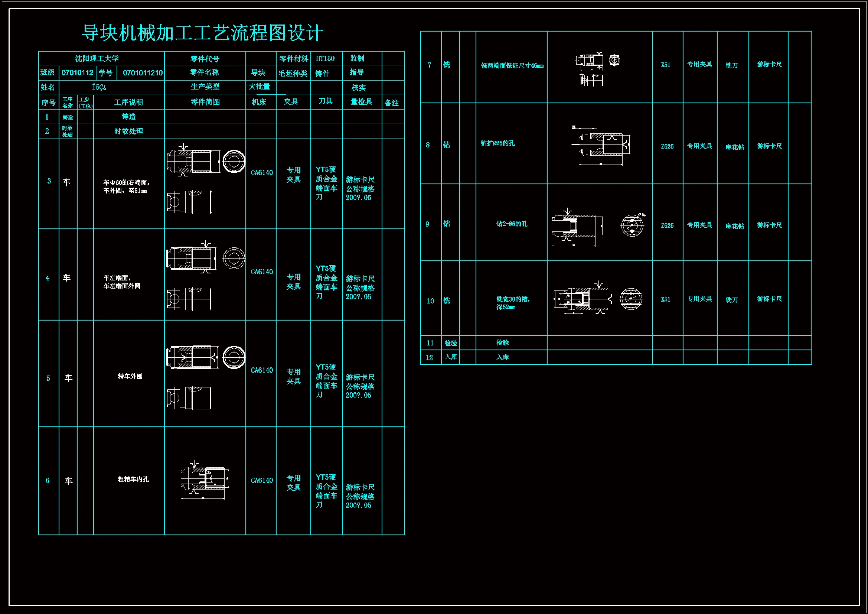Select the 麻花钻 tool cell in row 9
Screen dimensions: 868x614
pyautogui.click(x=734, y=226)
